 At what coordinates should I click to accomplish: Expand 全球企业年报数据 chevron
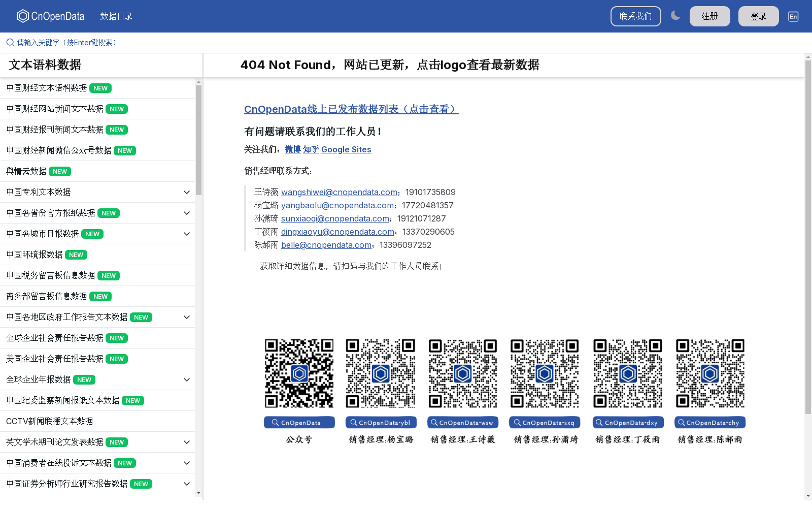[187, 379]
